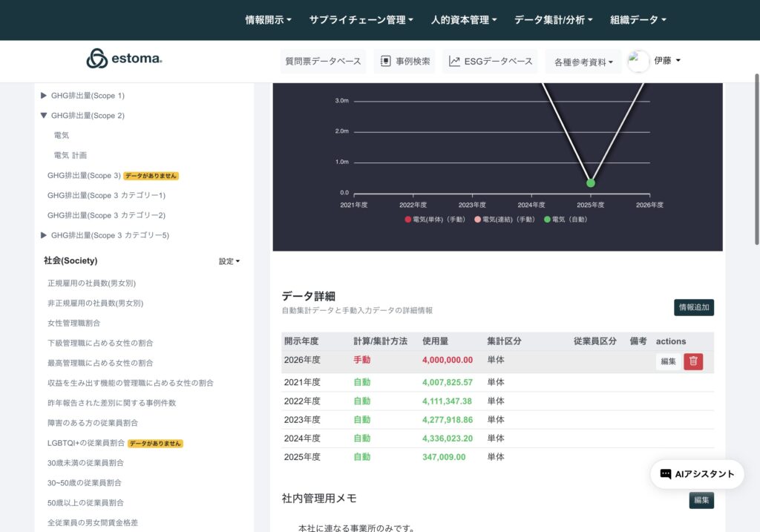
Task: Open the データ集計/分析 menu
Action: [x=553, y=20]
